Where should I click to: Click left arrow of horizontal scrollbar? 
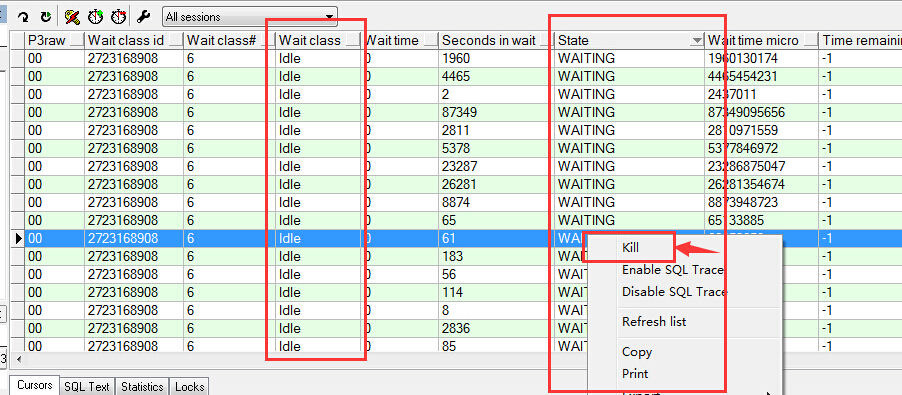click(x=18, y=360)
